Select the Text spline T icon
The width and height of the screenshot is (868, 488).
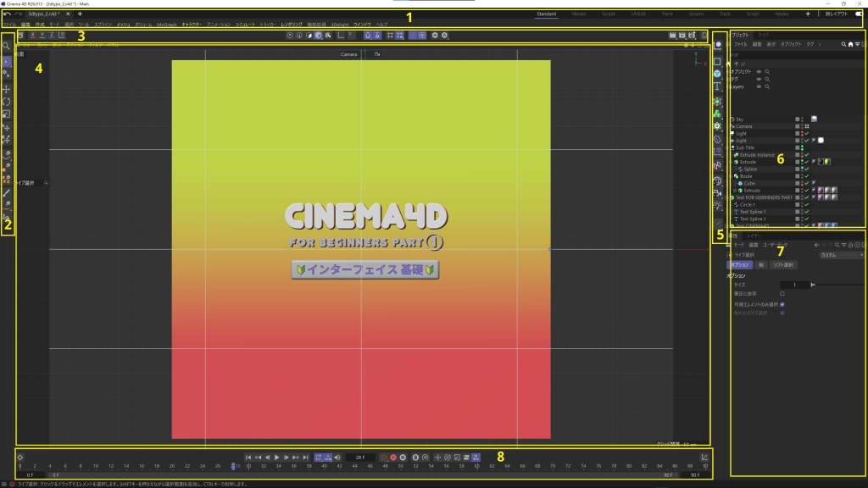point(717,86)
